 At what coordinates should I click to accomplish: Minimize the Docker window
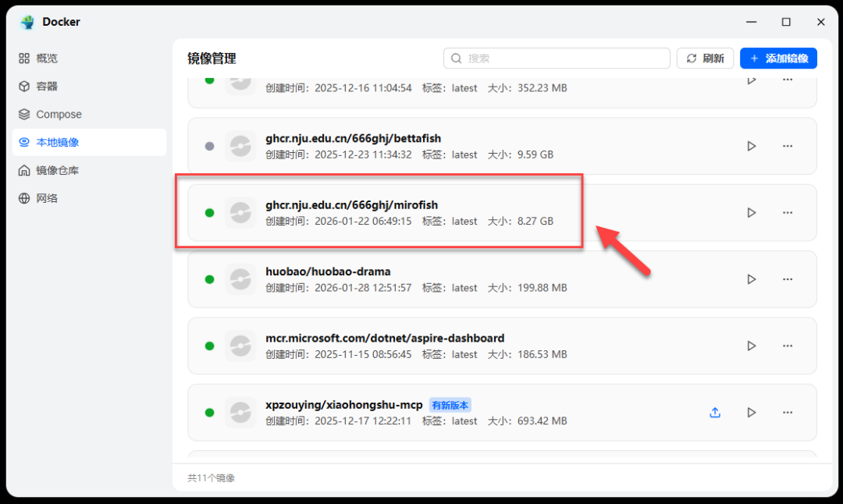coord(752,22)
